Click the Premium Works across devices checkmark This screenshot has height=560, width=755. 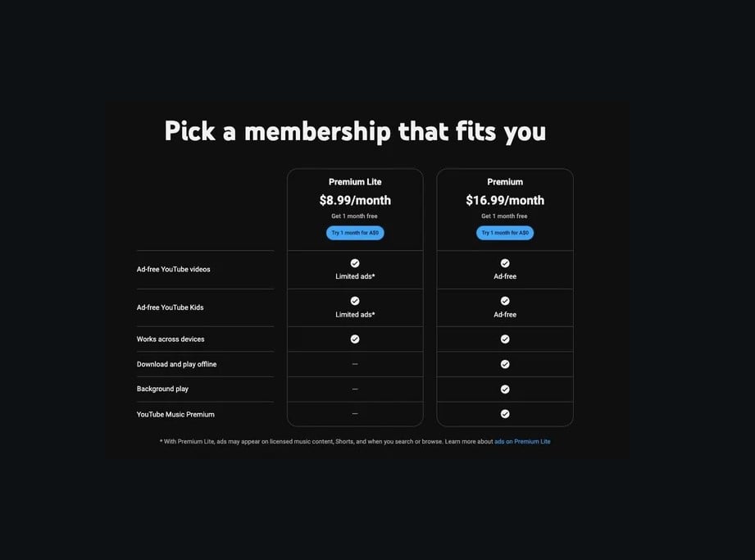pos(505,339)
